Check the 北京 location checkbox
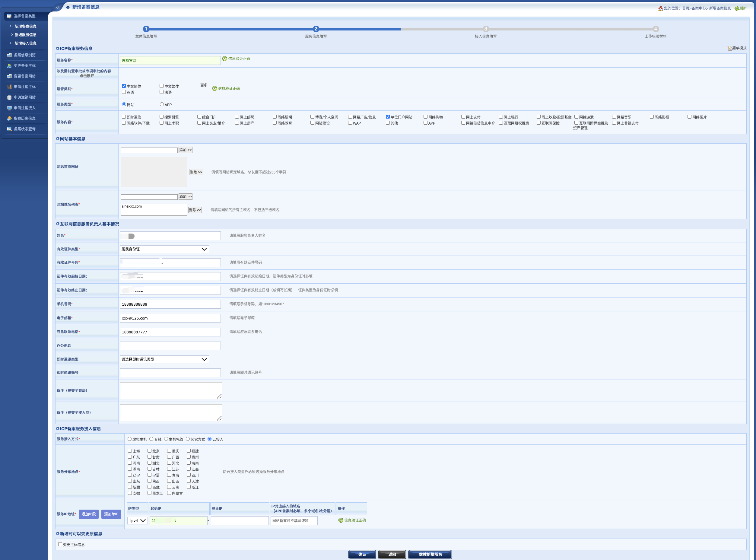The image size is (756, 560). pyautogui.click(x=149, y=451)
